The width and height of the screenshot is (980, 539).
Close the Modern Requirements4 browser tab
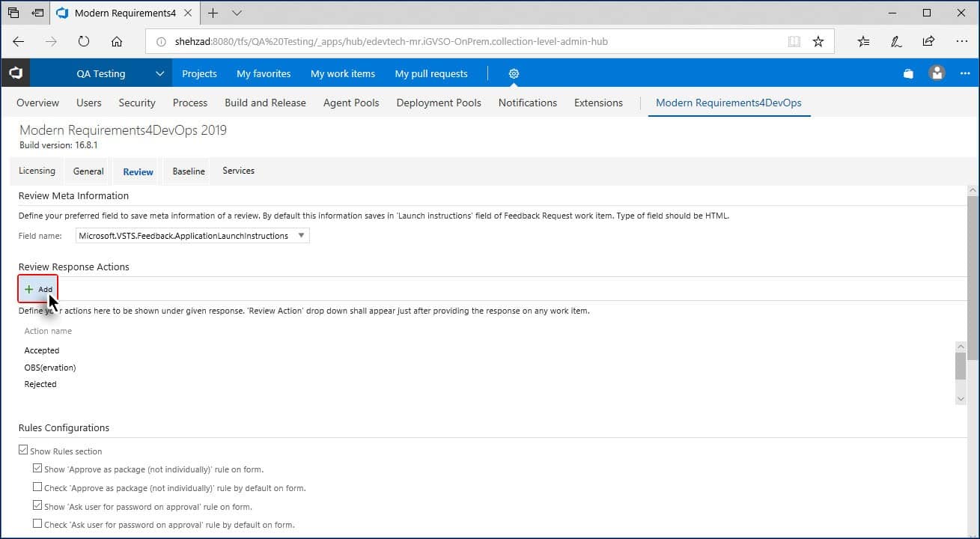point(189,13)
